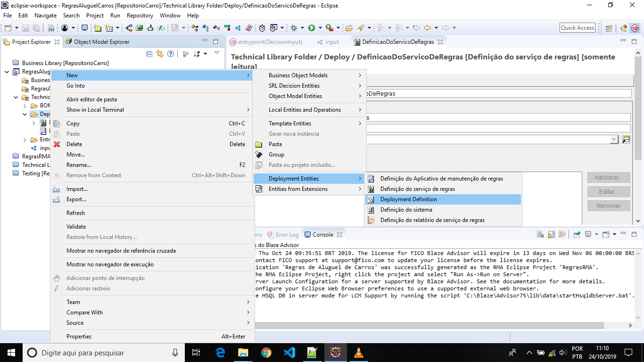
Task: Switch to the Blaze Advisor perspective icon
Action: (635, 28)
